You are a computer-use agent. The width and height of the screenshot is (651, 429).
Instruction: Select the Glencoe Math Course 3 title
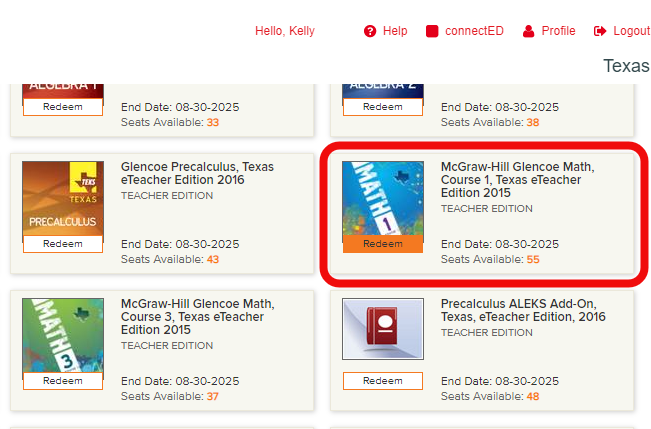point(198,317)
